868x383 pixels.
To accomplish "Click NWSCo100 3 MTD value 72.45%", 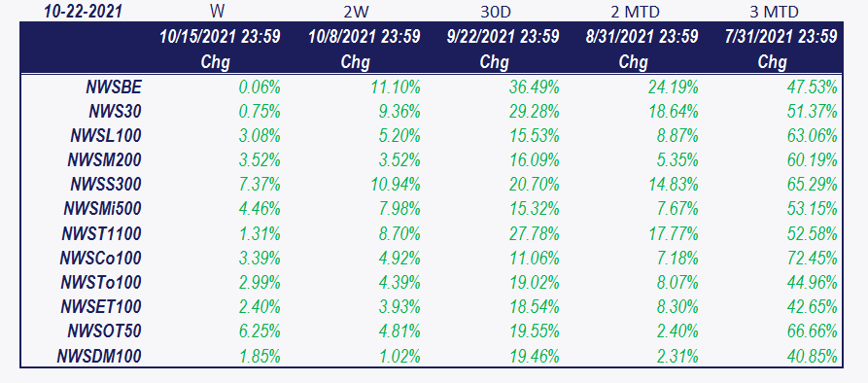I will (x=812, y=258).
